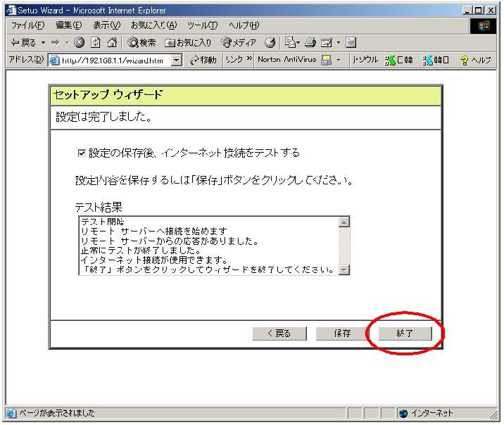Click the < 戻る button in the wizard
504x425 pixels.
tap(279, 334)
